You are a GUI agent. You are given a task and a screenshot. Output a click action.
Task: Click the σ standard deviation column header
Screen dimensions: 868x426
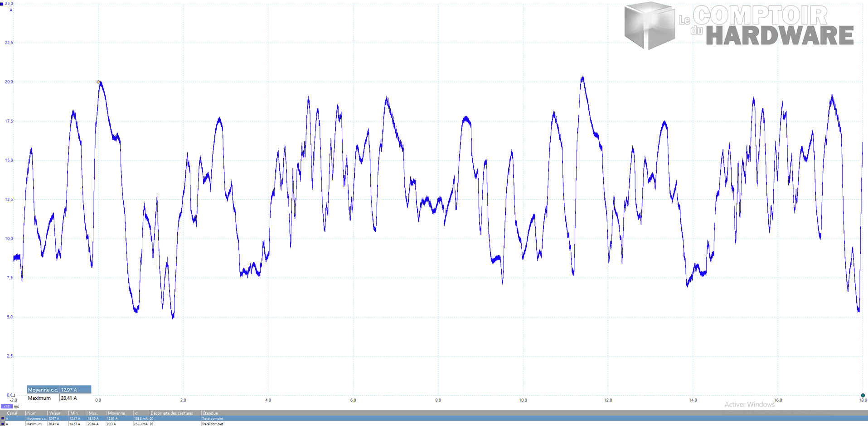[136, 413]
